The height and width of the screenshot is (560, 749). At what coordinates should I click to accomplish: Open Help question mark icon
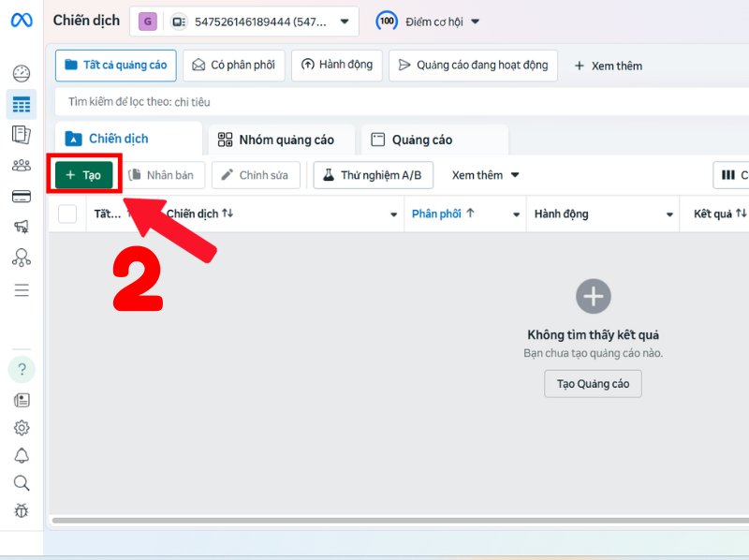point(22,369)
